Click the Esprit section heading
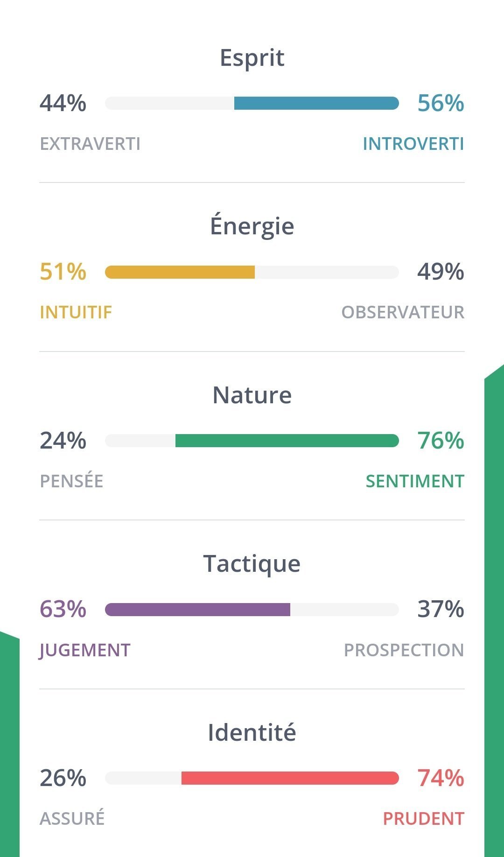This screenshot has height=857, width=504. (x=252, y=58)
